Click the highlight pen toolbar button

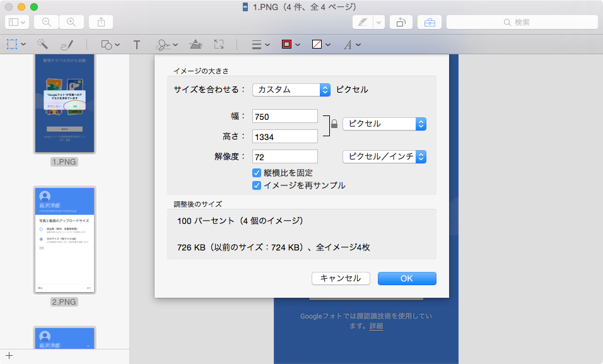coord(363,22)
